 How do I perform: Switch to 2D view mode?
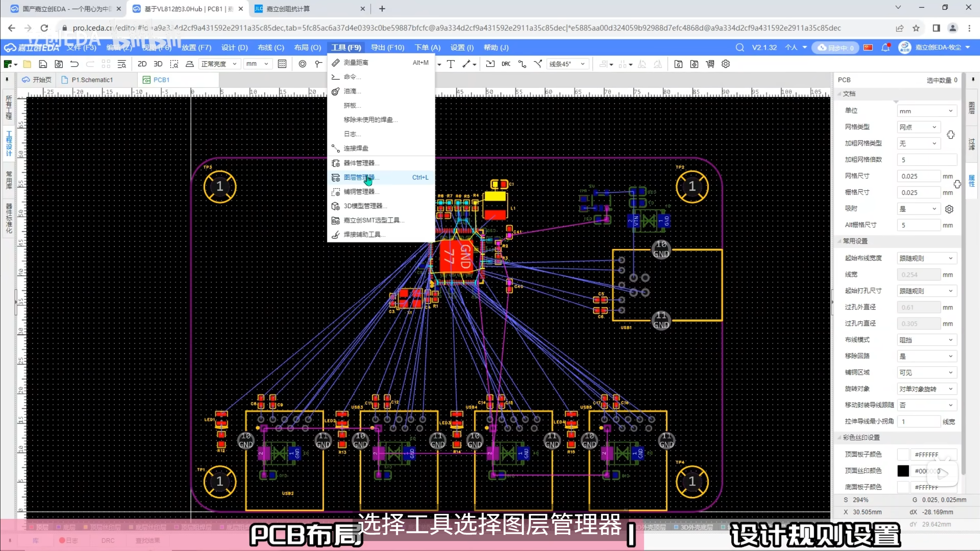(142, 64)
